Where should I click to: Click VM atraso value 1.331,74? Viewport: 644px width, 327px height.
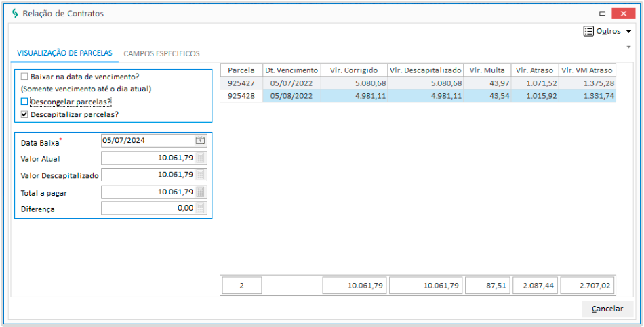coord(587,96)
